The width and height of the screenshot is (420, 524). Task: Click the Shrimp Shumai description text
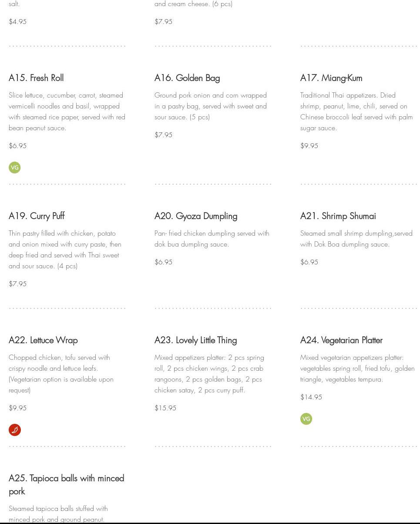356,239
